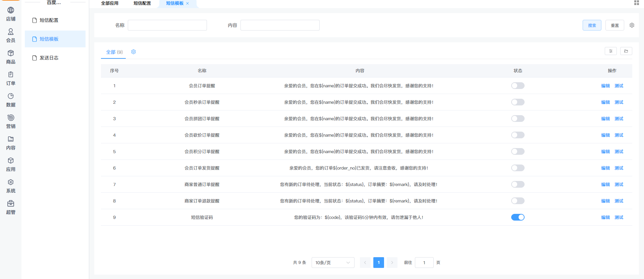644x279 pixels.
Task: Open the 超管 admin icon
Action: pos(11,203)
